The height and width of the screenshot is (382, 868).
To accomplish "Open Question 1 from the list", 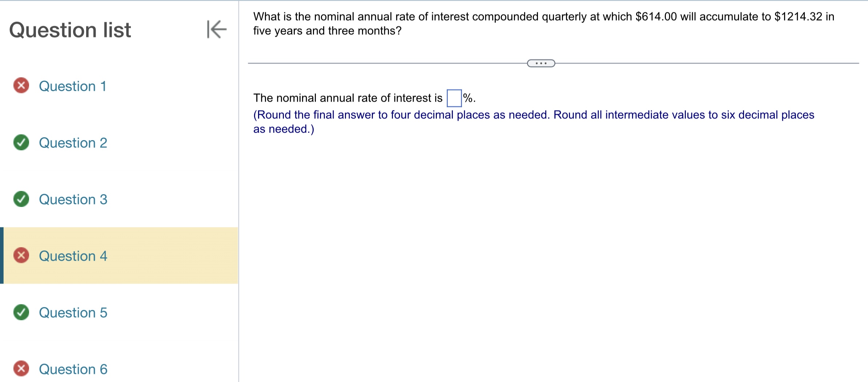I will pos(72,86).
